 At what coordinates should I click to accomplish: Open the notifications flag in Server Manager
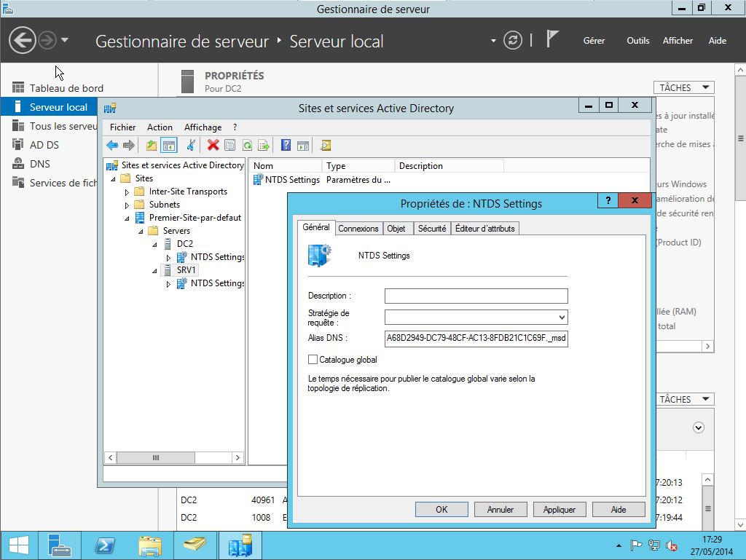552,39
